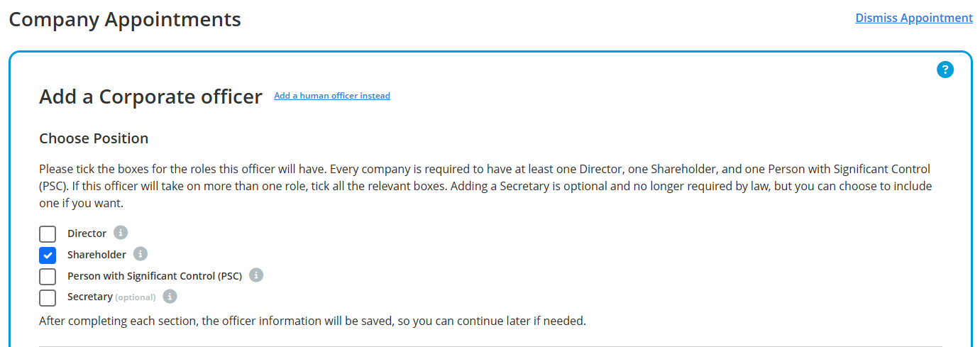Show info for Person with Significant Control
980x347 pixels.
coord(256,275)
